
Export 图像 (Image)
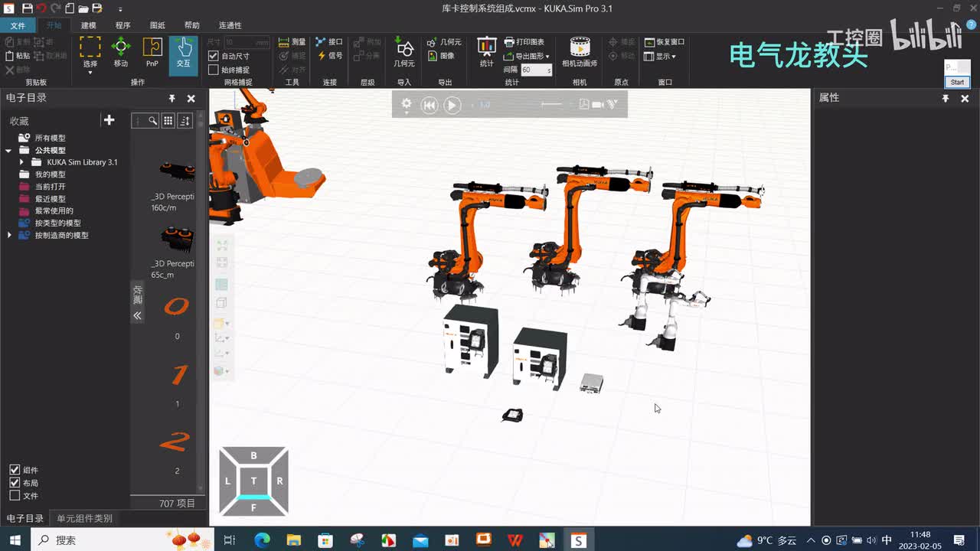tap(441, 56)
